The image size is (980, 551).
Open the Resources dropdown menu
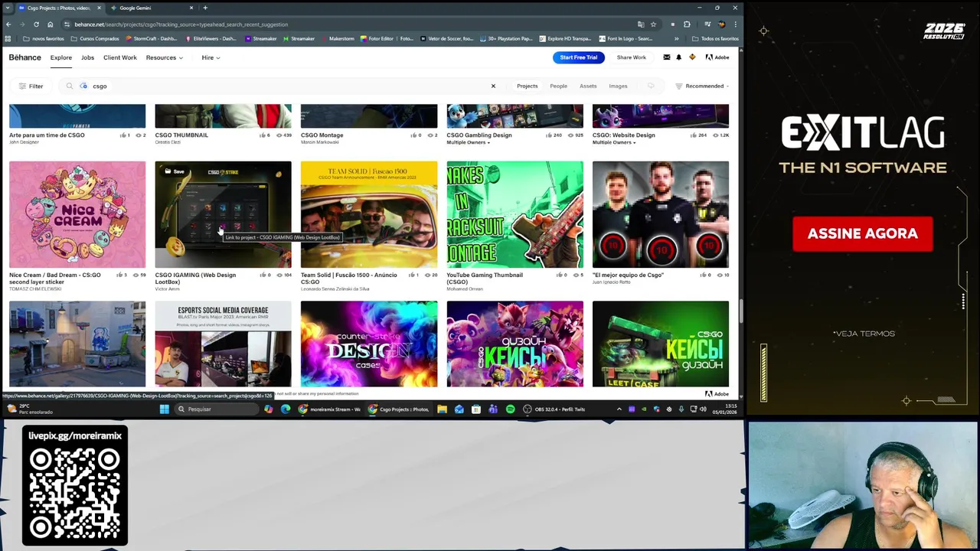point(164,57)
